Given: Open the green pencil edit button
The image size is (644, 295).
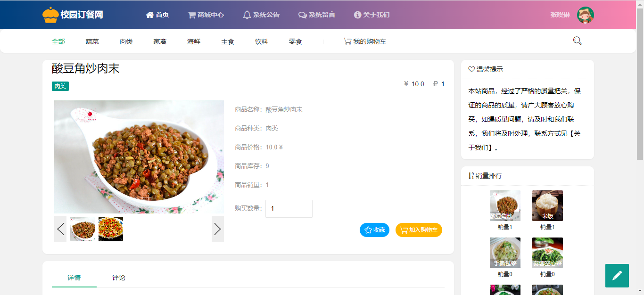Looking at the screenshot, I should coord(617,276).
